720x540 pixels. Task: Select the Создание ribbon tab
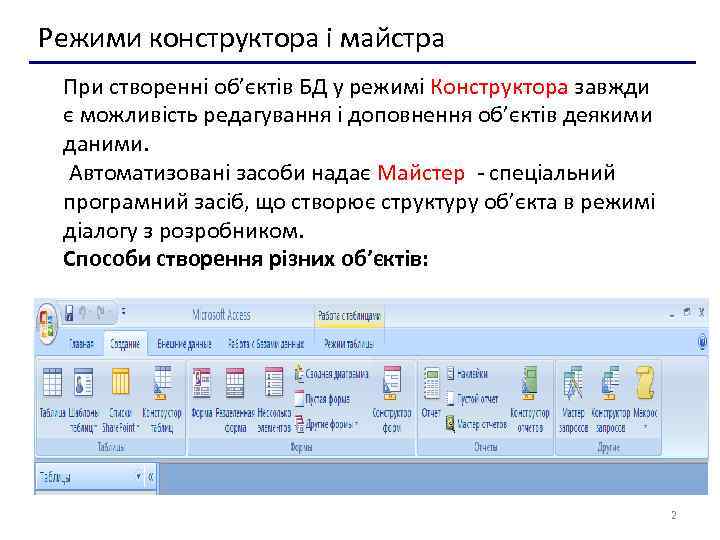[x=125, y=344]
